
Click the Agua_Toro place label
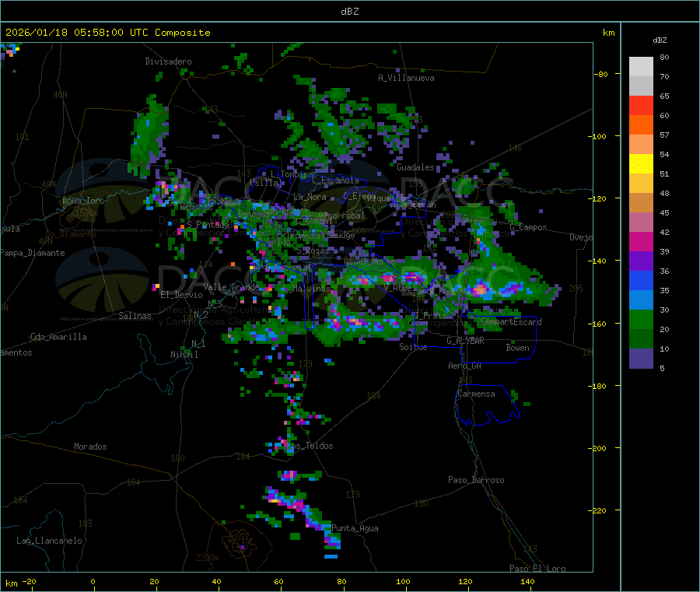pos(83,201)
